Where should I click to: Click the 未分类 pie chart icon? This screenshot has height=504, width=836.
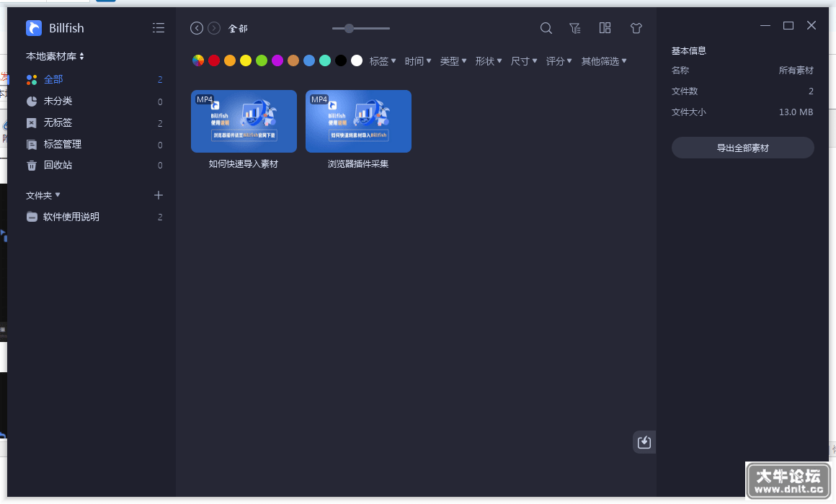tap(32, 102)
